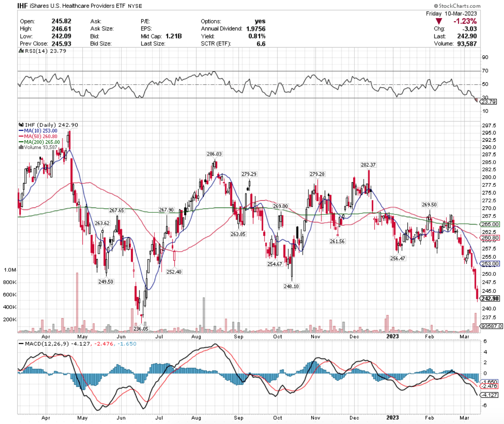The width and height of the screenshot is (504, 424).
Task: Click the 236.05 June low label
Action: (141, 329)
